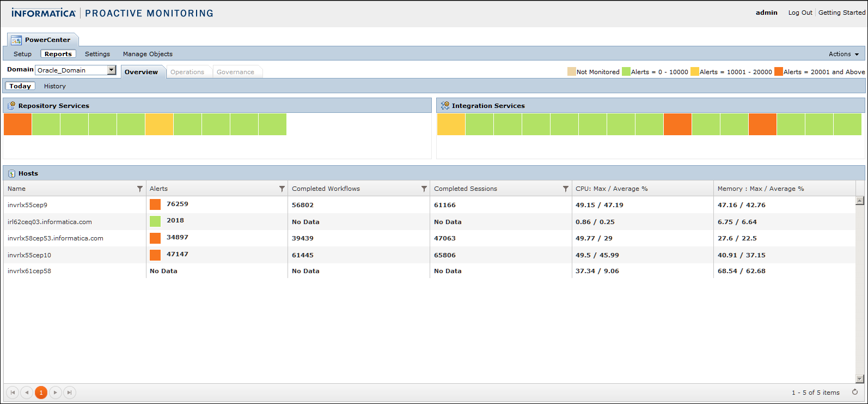Click the Alerts column filter icon
The height and width of the screenshot is (404, 868).
coord(282,189)
